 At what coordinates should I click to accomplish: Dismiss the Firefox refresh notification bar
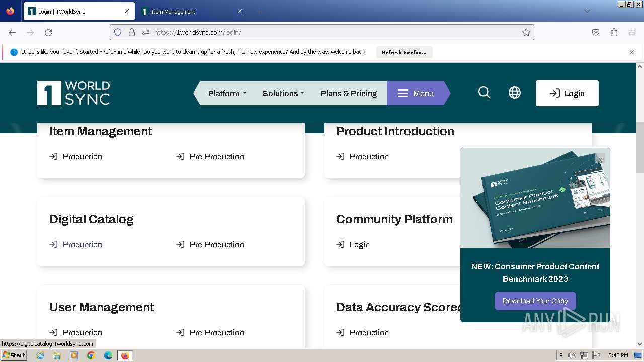click(x=632, y=52)
